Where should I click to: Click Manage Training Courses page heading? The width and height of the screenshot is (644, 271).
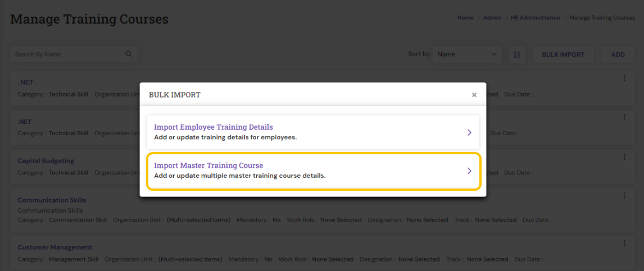point(89,19)
